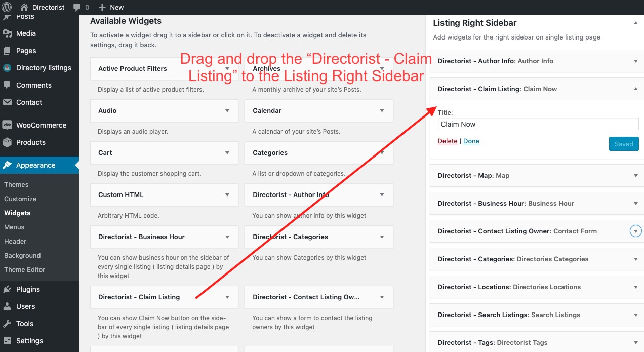Screen dimensions: 644x352
Task: Click Done to close the Claim Now widget
Action: [x=471, y=141]
